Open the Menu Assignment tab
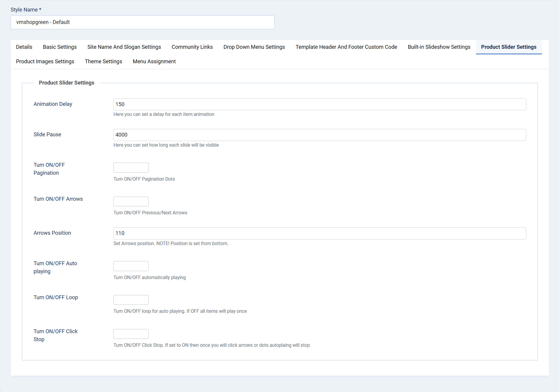Viewport: 560px width, 392px height. (x=154, y=61)
